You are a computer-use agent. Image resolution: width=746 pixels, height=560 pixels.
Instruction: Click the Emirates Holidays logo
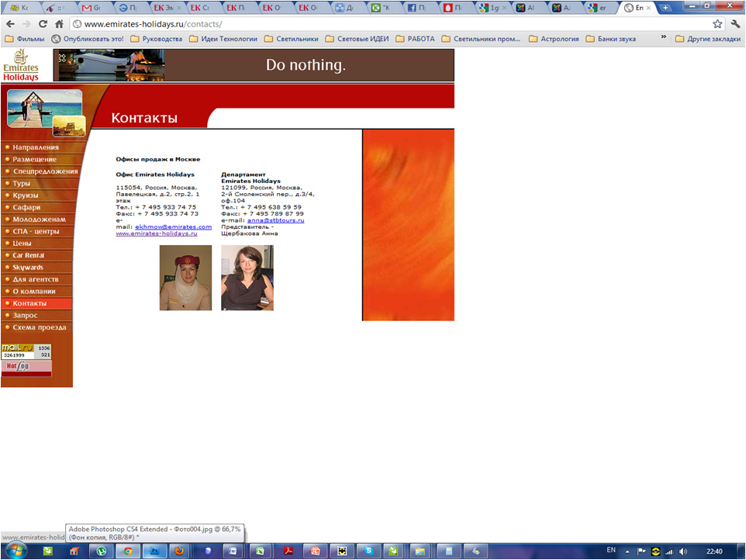tap(21, 65)
